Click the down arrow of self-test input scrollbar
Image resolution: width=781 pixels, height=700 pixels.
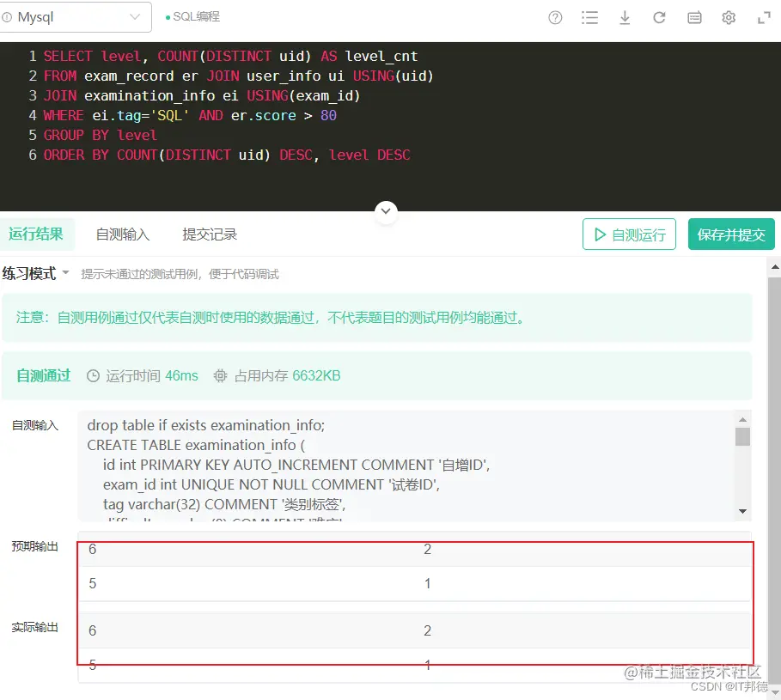tap(742, 511)
